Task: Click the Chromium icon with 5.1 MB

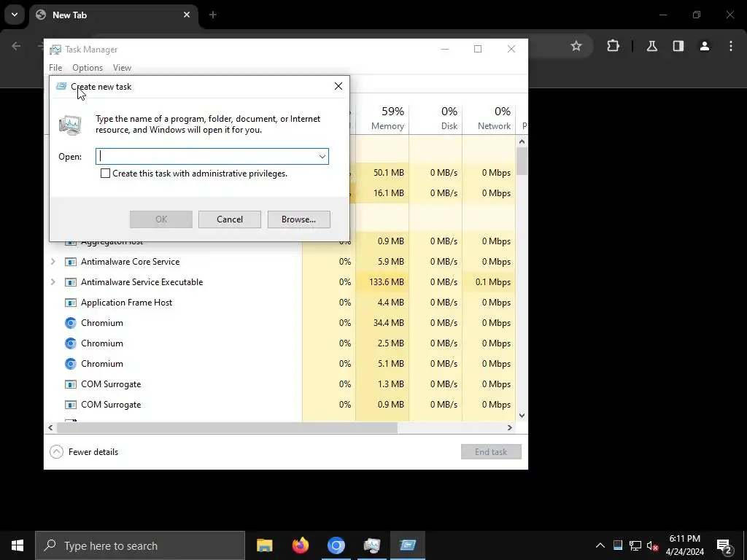Action: click(71, 364)
